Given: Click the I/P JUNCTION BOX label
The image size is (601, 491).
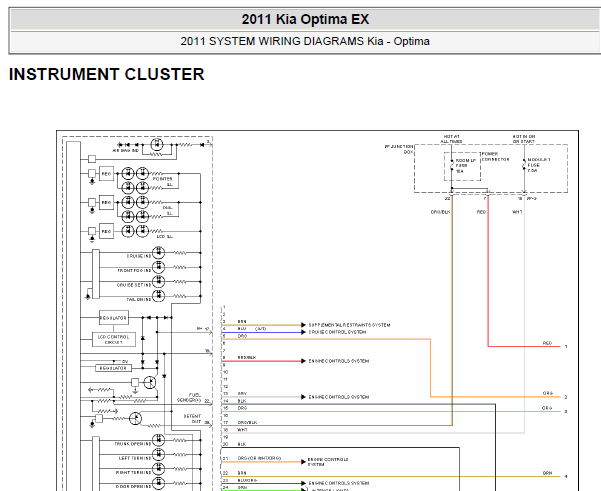Looking at the screenshot, I should click(399, 149).
